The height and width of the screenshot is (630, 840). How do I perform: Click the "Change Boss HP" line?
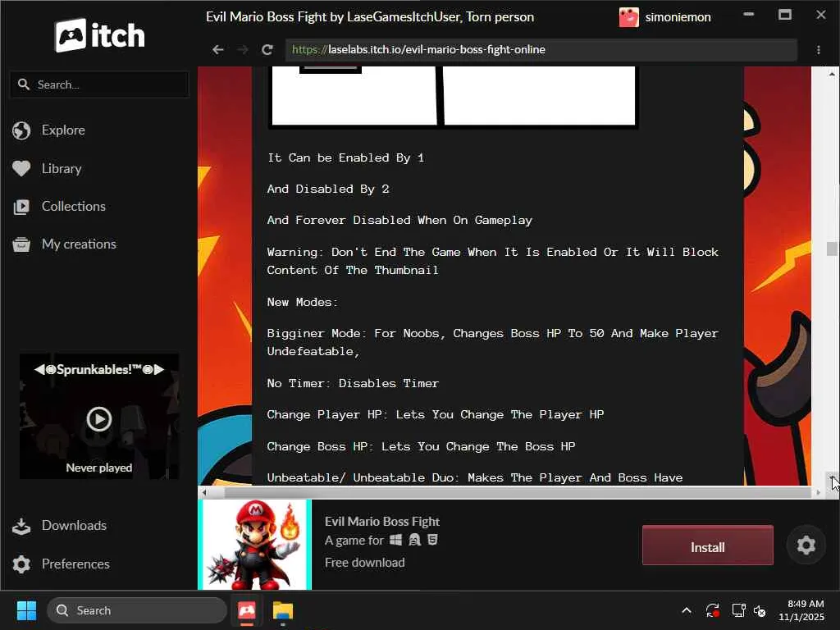point(421,447)
